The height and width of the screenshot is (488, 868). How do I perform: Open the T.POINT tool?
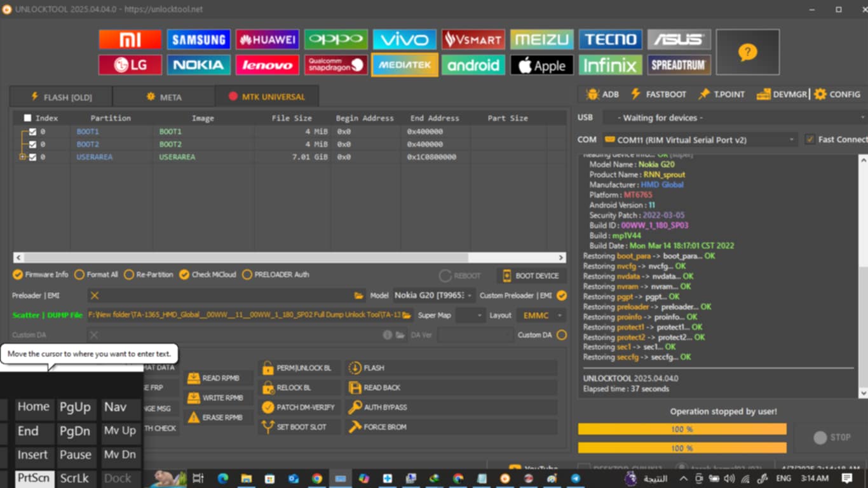(721, 94)
